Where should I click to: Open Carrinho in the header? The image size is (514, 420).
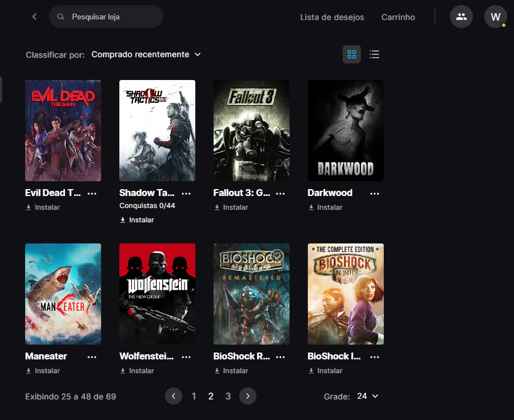pyautogui.click(x=398, y=17)
